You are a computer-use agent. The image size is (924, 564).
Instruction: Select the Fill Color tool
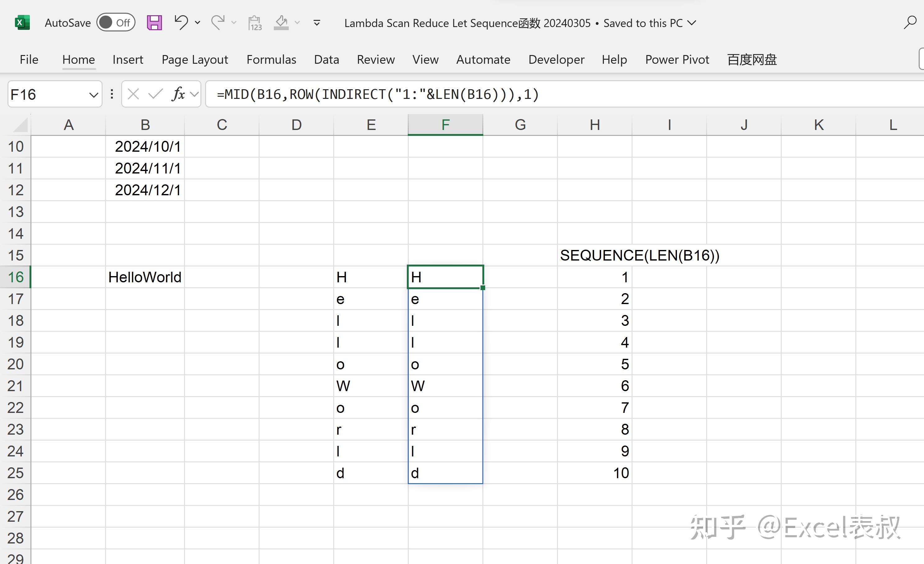pyautogui.click(x=281, y=22)
